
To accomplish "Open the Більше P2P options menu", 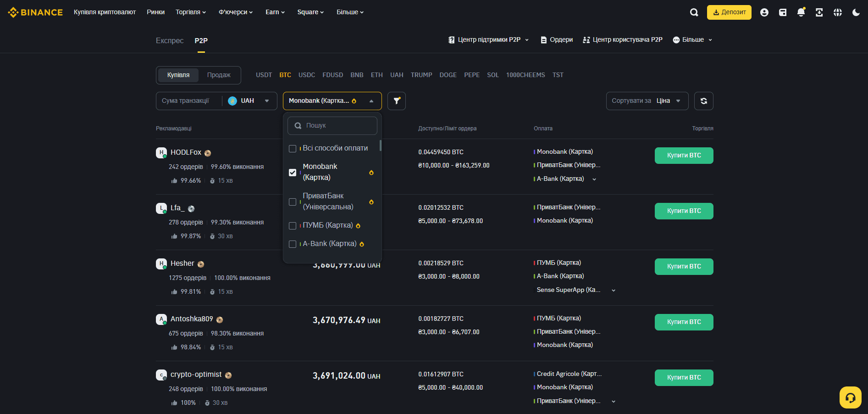I will click(692, 40).
